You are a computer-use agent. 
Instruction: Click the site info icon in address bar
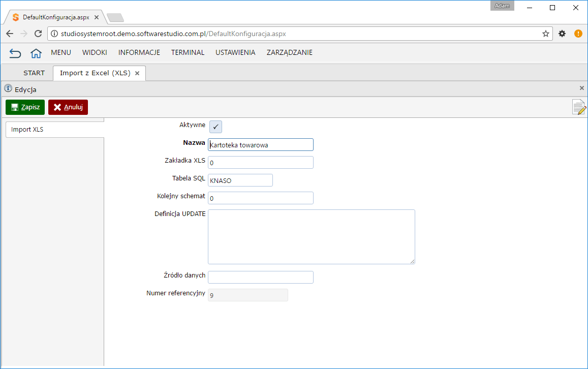[x=54, y=34]
